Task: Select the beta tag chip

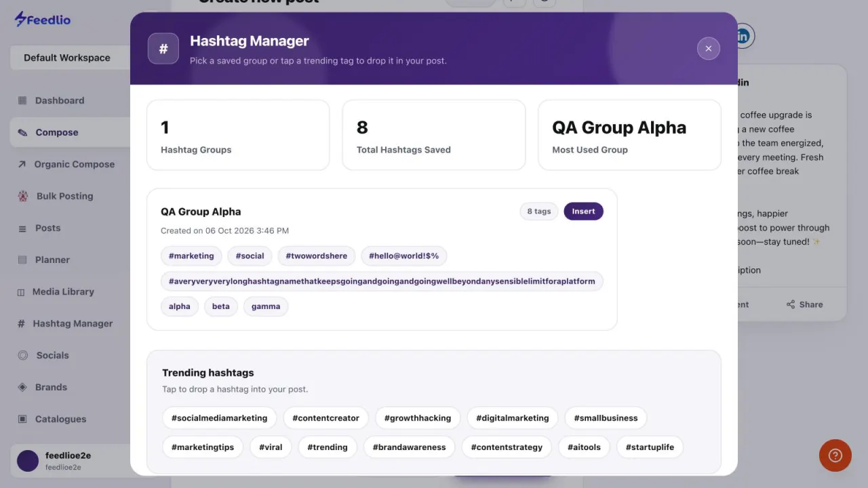Action: tap(221, 306)
